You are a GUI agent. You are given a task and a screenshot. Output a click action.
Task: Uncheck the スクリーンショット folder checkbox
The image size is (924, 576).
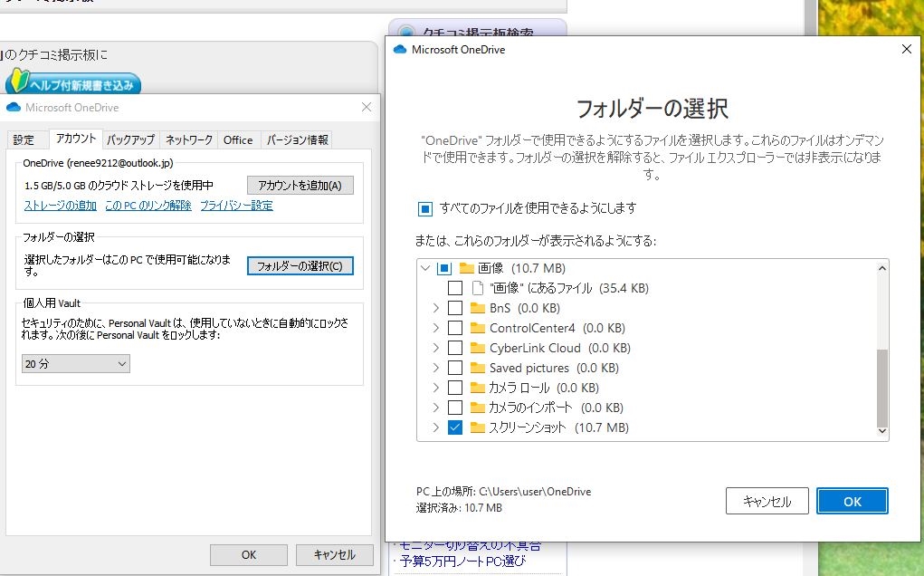[455, 427]
